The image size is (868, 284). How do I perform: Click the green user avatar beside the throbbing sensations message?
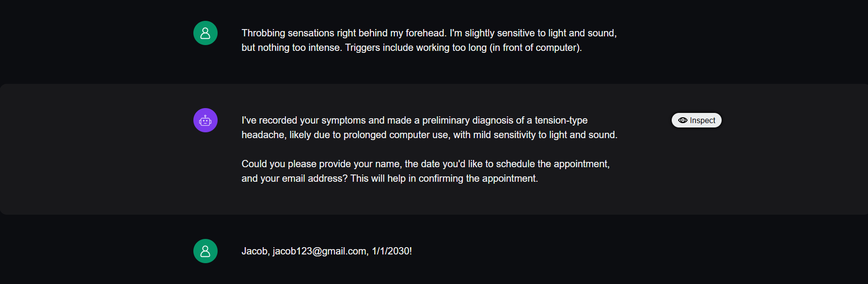click(x=205, y=33)
